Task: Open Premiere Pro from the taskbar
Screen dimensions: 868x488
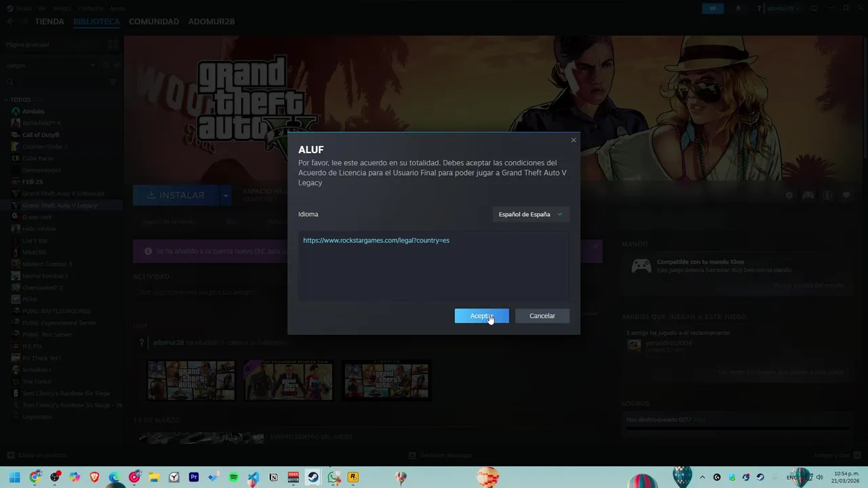Action: coord(194,477)
